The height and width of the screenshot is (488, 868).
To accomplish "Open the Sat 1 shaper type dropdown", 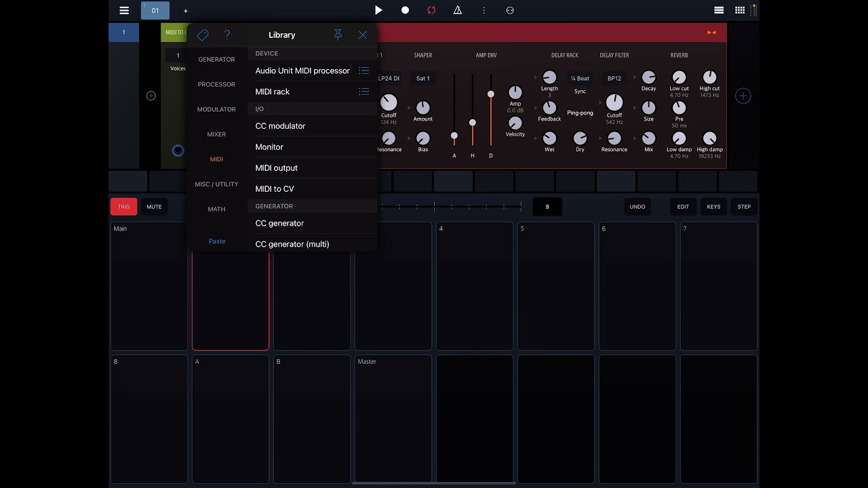I will pos(423,79).
